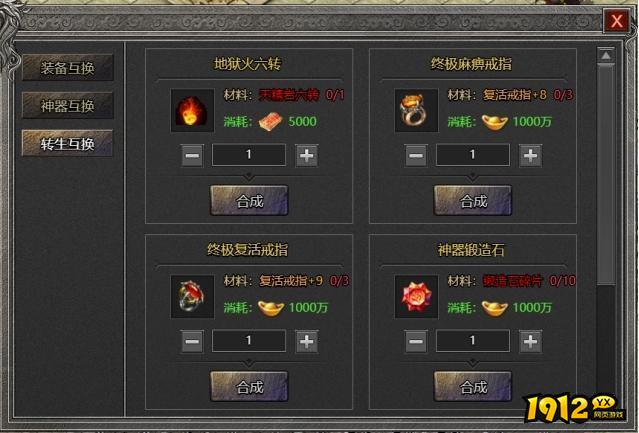Click 合成 button for 终极麻痹戒指

pos(473,200)
